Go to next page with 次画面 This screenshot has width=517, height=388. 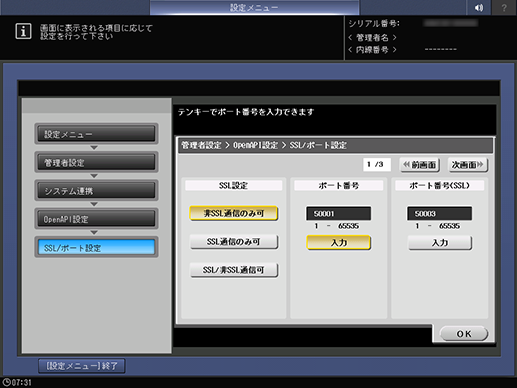pyautogui.click(x=468, y=165)
